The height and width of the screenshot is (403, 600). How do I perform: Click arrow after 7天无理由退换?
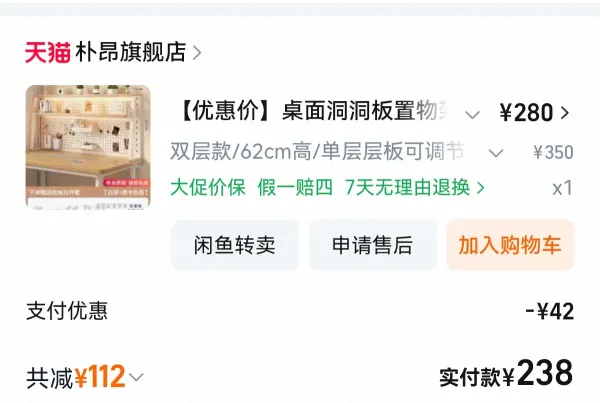[x=481, y=188]
